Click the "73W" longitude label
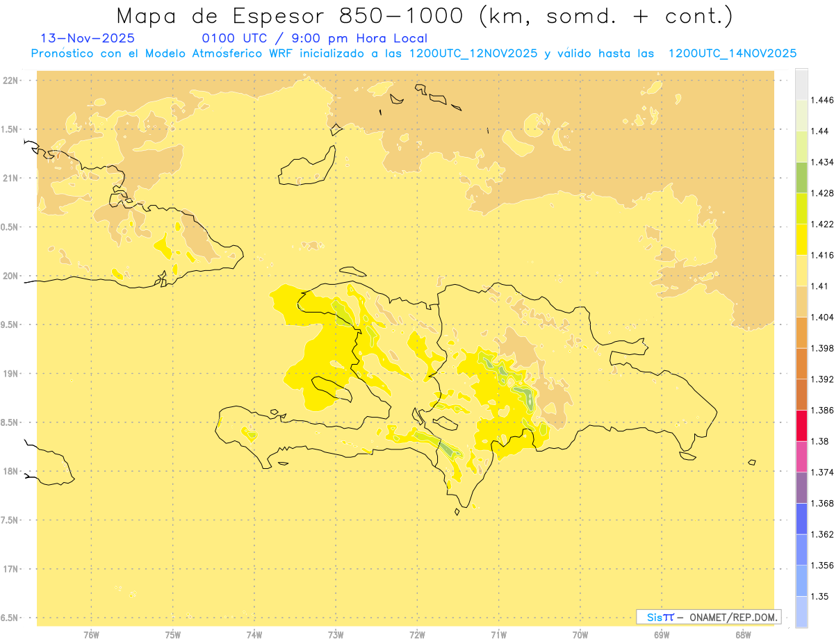The image size is (834, 644). point(336,635)
